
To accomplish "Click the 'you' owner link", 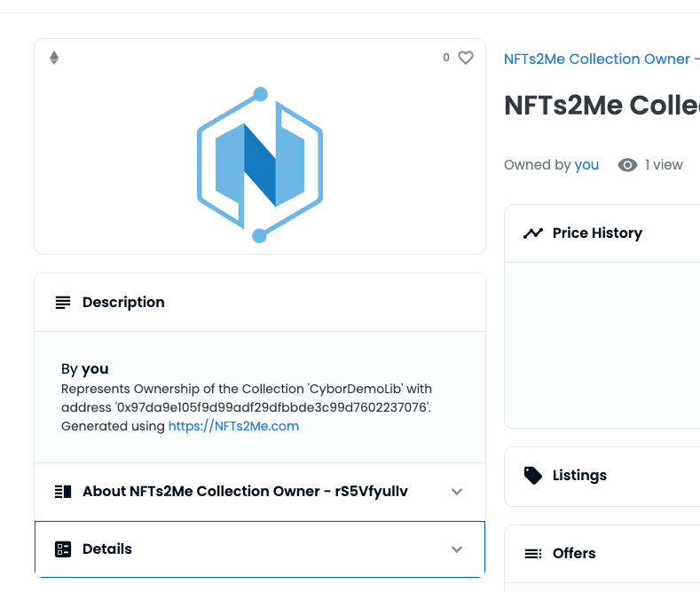I will (586, 165).
